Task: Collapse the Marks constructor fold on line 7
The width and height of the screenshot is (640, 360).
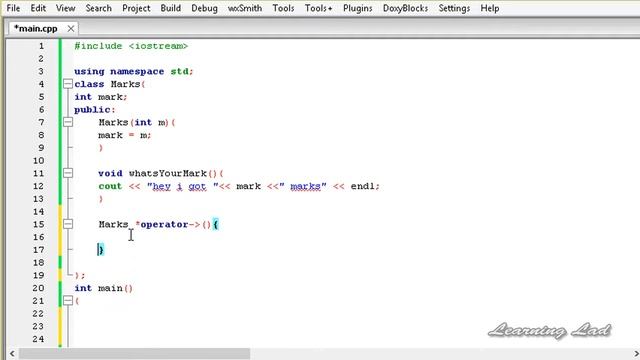Action: pos(68,122)
